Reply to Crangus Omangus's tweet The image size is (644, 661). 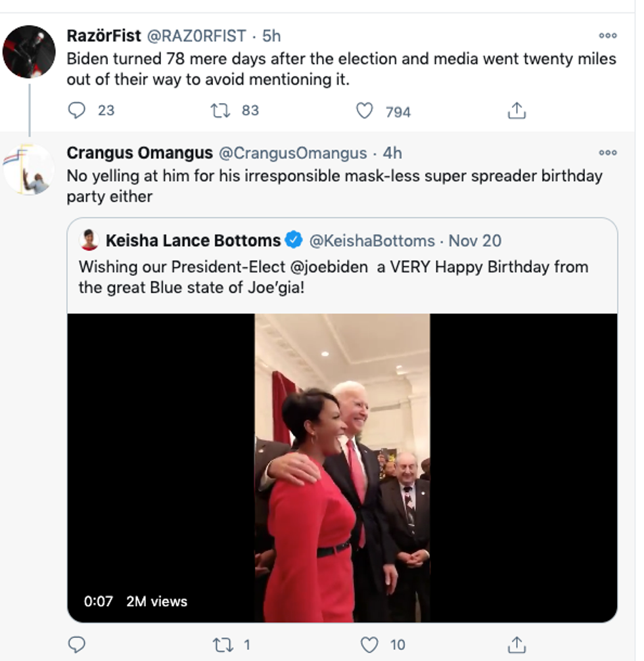[77, 644]
